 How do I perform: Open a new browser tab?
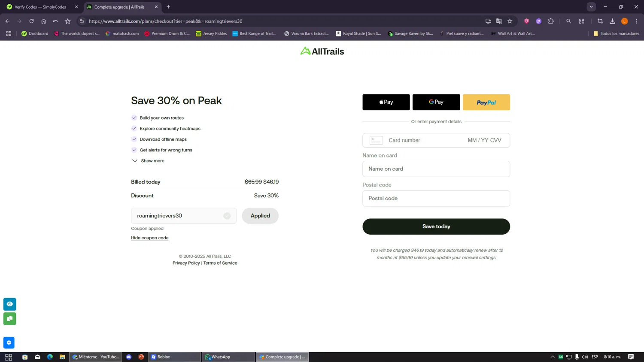click(x=168, y=7)
